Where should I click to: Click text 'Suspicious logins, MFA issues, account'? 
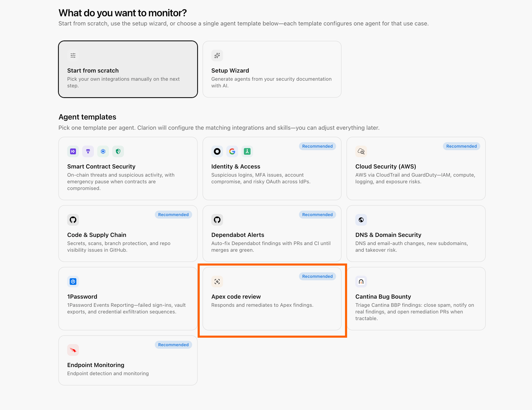257,175
